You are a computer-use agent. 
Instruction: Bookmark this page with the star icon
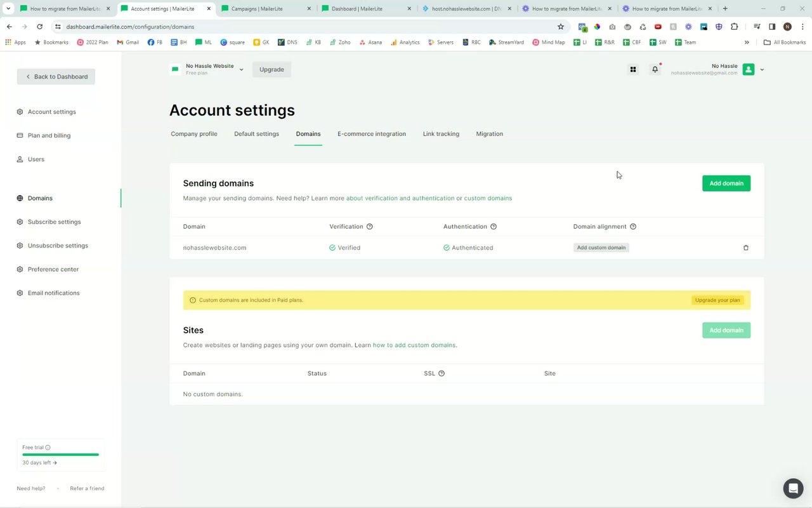(560, 27)
